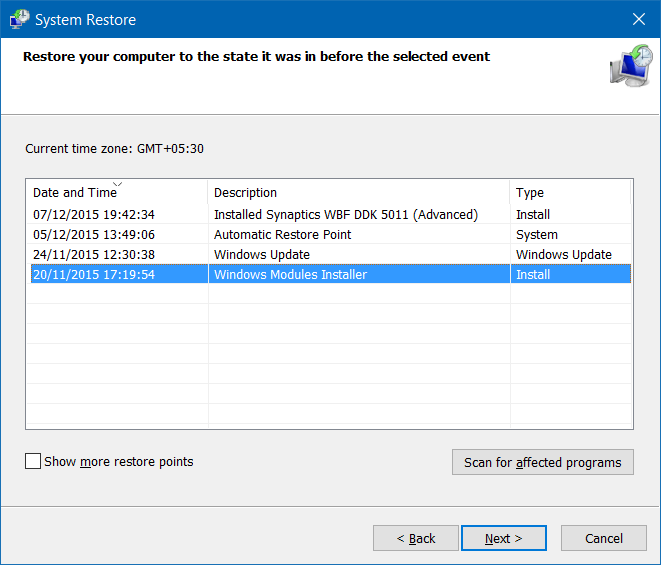Click the Current time zone GMT+05:30 text
Viewport: 661px width, 565px height.
point(114,148)
